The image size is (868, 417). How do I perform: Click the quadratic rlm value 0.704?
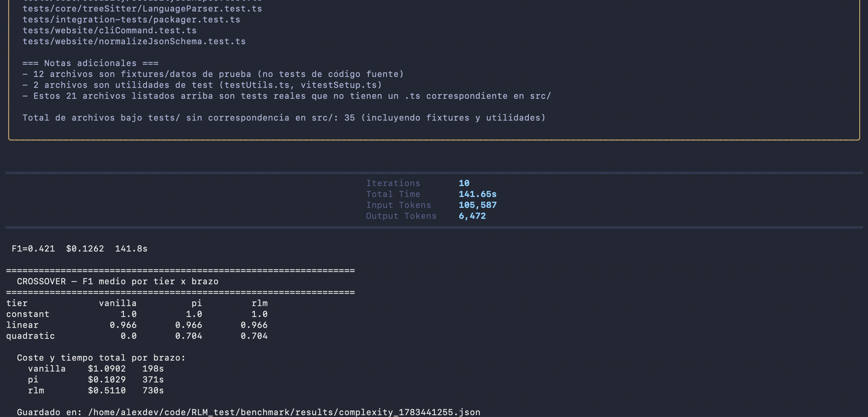tap(254, 336)
